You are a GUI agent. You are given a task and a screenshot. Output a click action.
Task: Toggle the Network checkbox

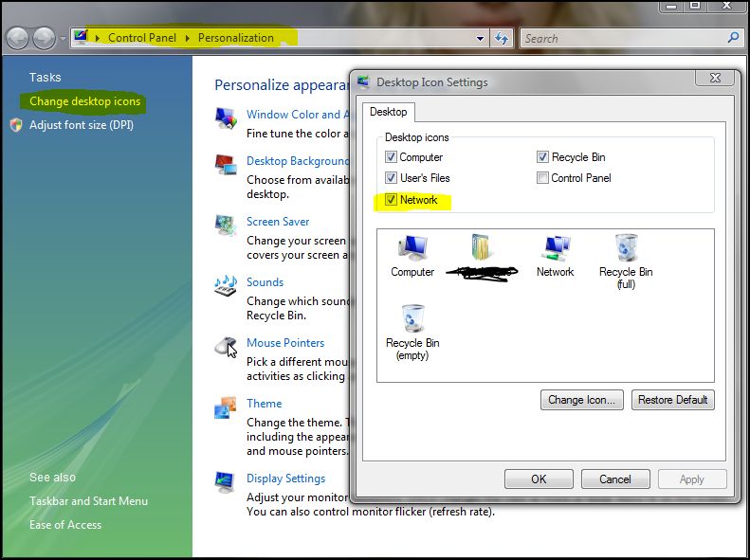391,199
